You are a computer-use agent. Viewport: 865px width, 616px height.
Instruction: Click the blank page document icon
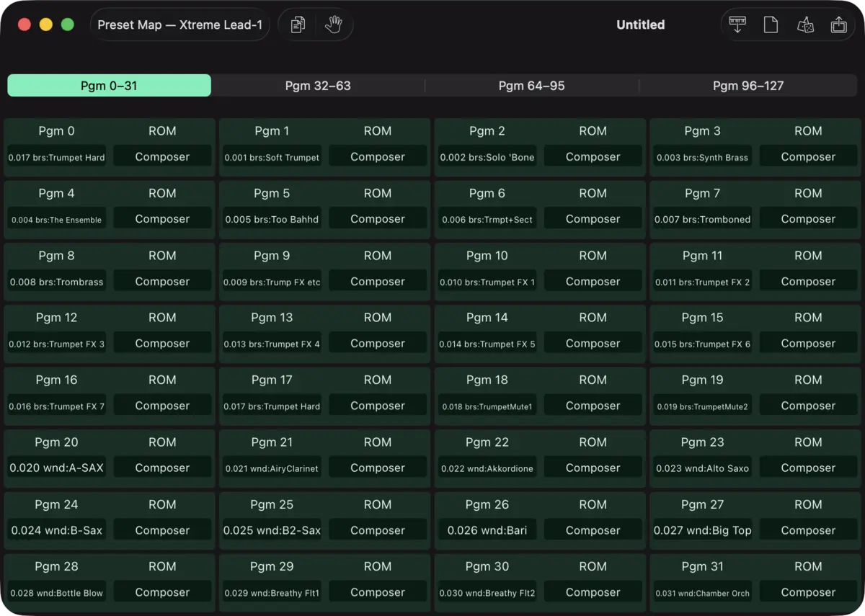[x=771, y=24]
